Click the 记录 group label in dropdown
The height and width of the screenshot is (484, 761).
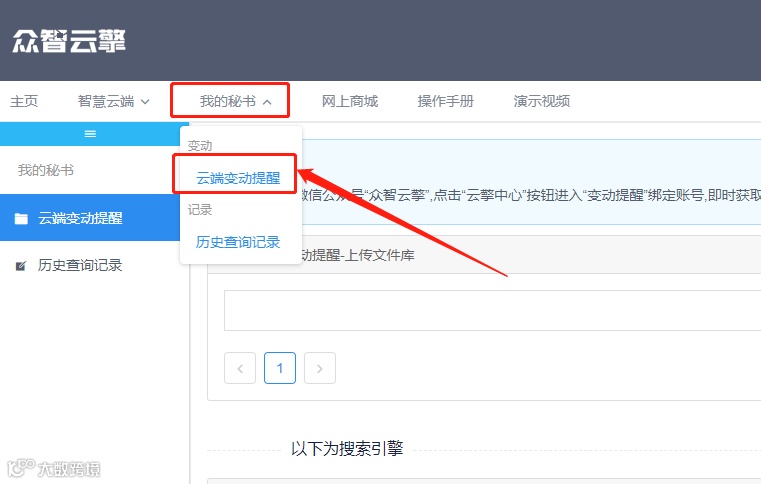point(200,210)
